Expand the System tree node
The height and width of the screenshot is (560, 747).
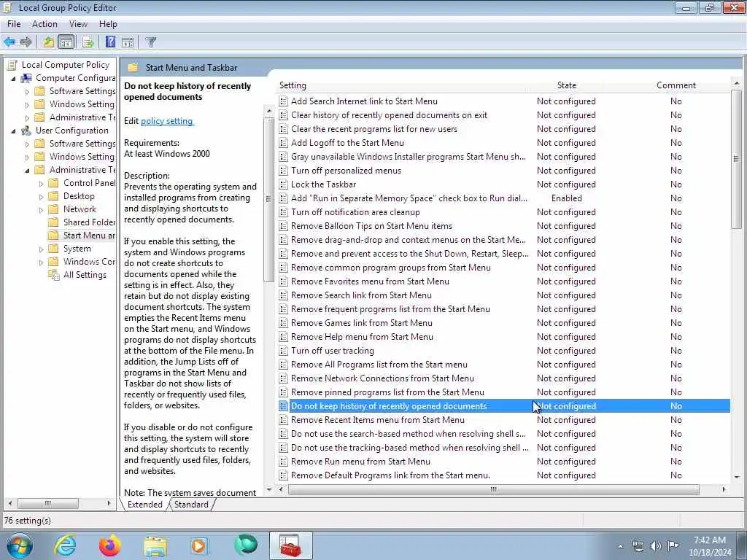(x=41, y=249)
